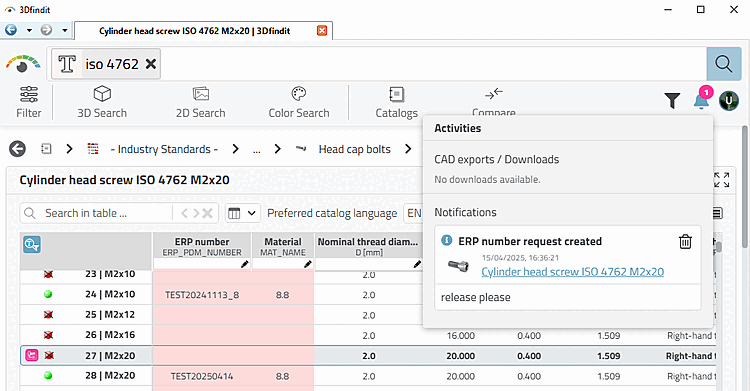The width and height of the screenshot is (750, 391).
Task: Click the Material column header
Action: pyautogui.click(x=283, y=246)
